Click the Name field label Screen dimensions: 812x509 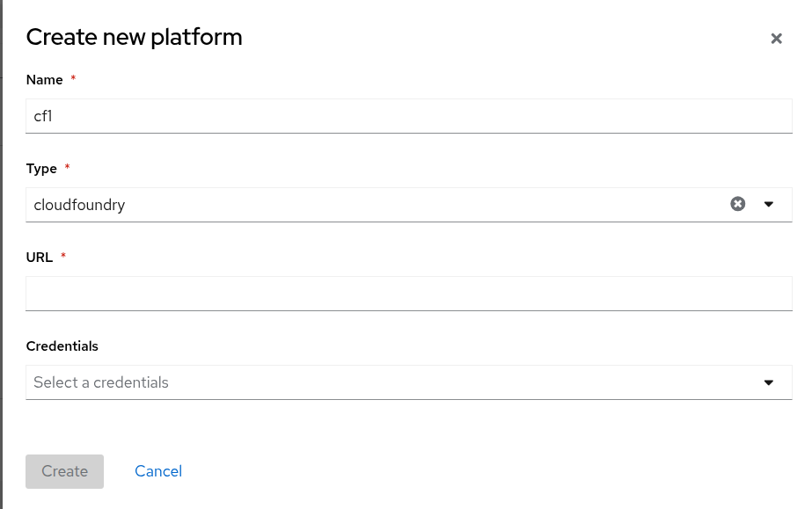(x=45, y=80)
